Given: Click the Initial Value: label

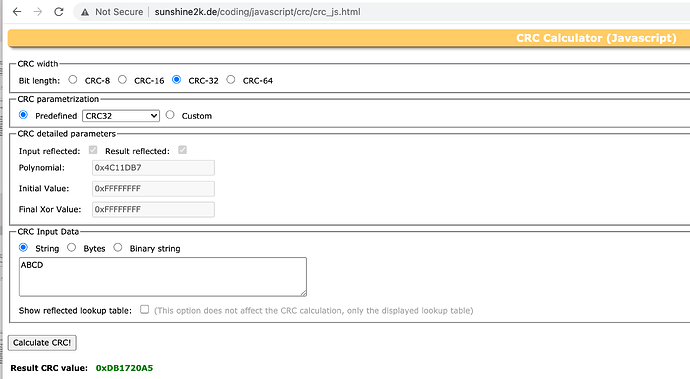Looking at the screenshot, I should (44, 188).
